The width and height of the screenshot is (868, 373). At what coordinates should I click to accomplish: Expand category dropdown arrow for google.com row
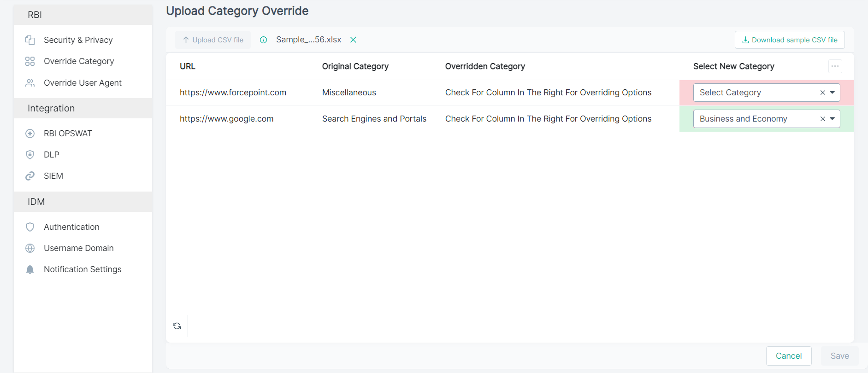click(833, 119)
